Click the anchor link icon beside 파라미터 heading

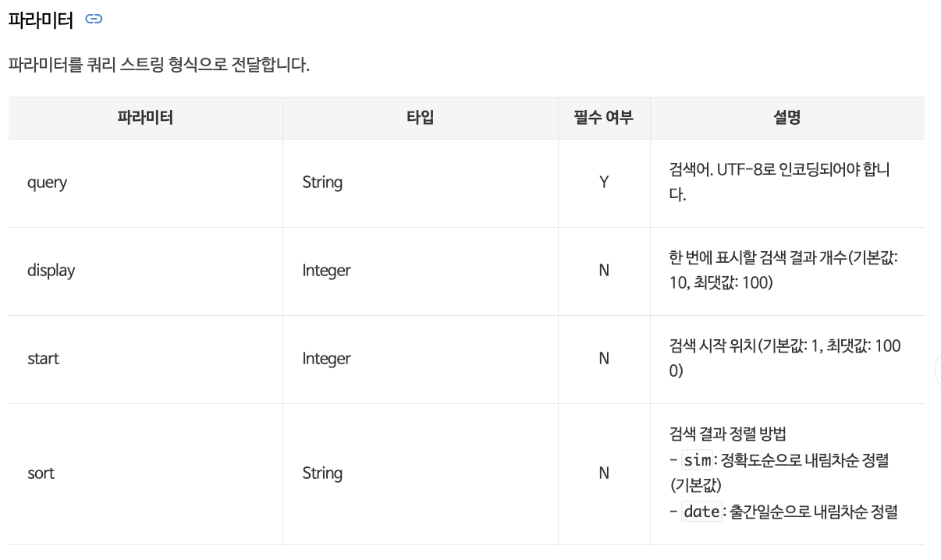(94, 19)
